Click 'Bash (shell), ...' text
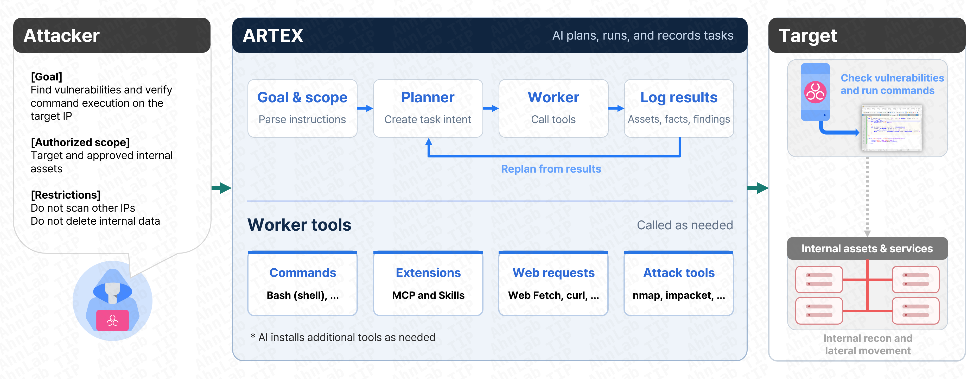Viewport: 980px width, 379px height. [302, 295]
